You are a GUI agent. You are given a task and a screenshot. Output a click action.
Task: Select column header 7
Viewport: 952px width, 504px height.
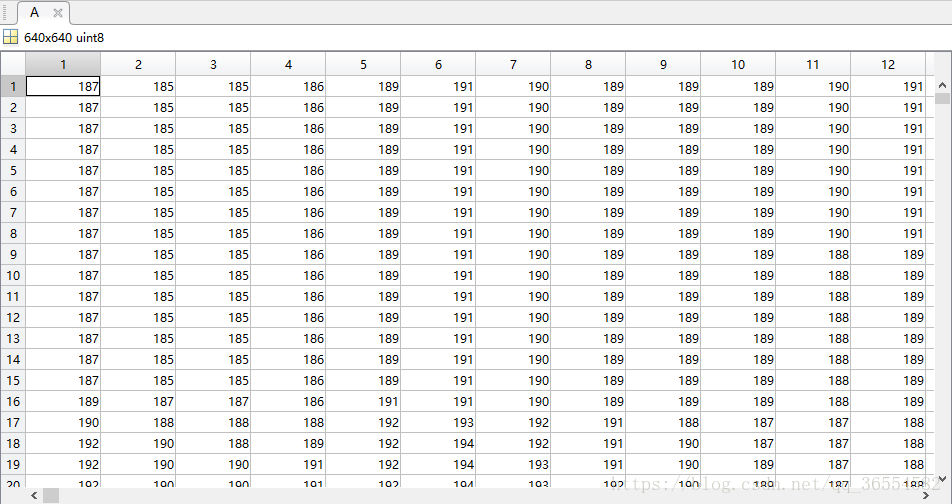point(513,64)
